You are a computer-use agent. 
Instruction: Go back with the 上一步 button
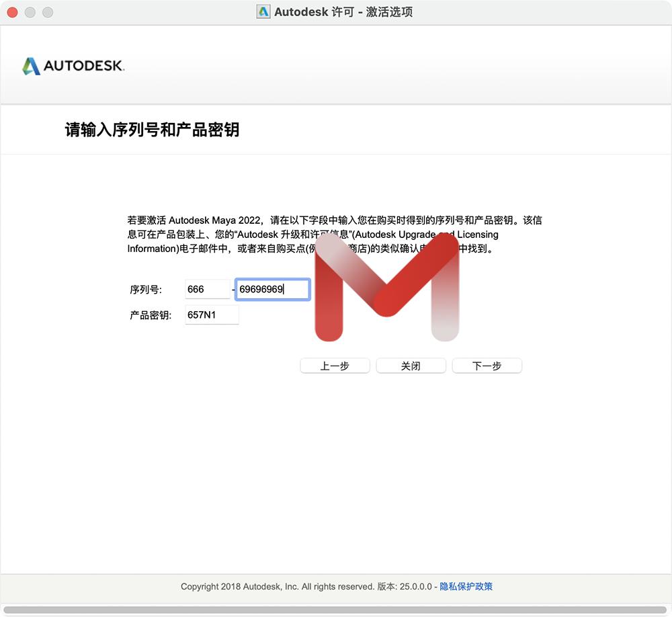pyautogui.click(x=335, y=366)
